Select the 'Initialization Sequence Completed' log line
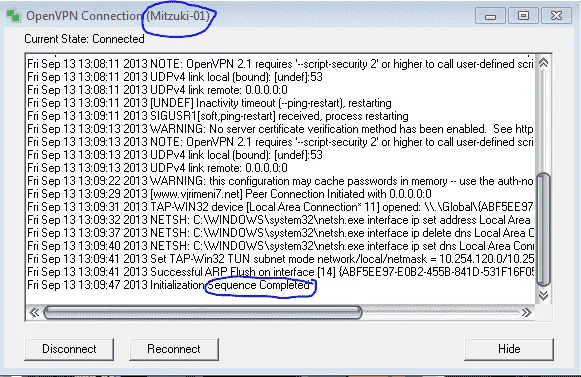The width and height of the screenshot is (581, 377). [x=169, y=285]
